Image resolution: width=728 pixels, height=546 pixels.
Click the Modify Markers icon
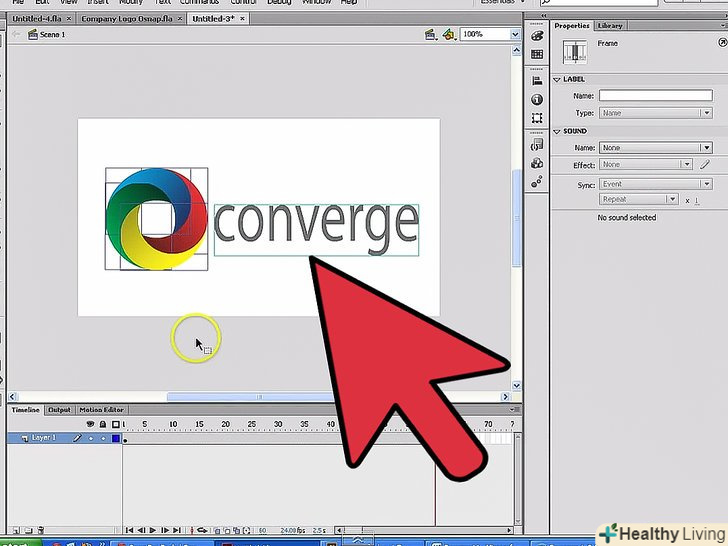click(247, 530)
